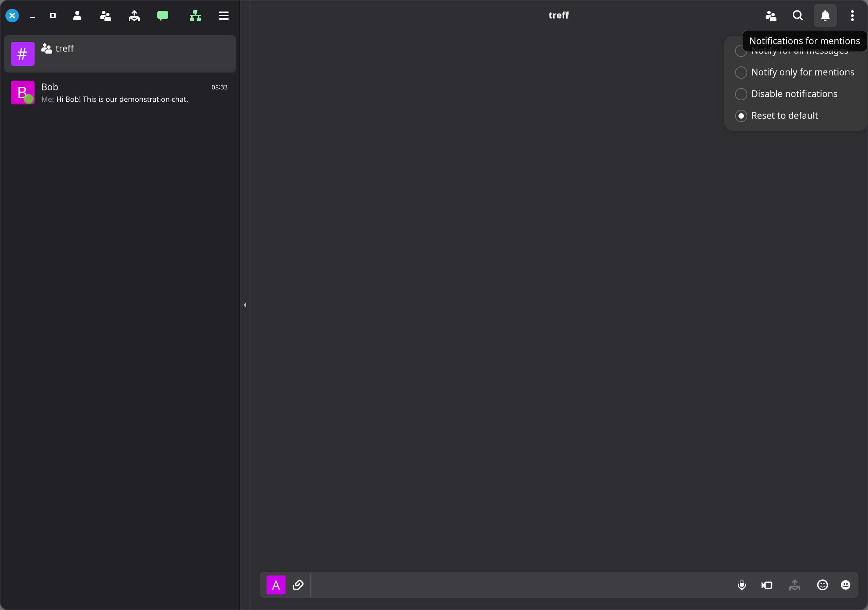
Task: Maximize the window with the square button
Action: point(53,16)
